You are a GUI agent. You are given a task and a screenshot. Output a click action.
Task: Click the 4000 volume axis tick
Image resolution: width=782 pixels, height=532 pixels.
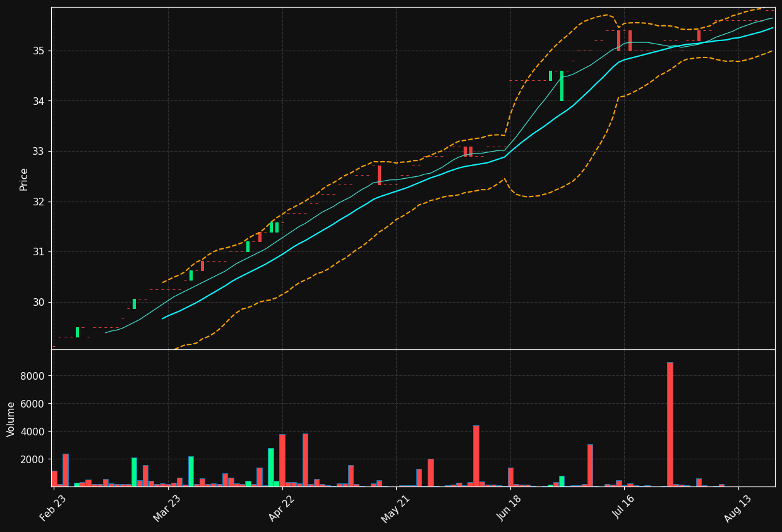33,432
